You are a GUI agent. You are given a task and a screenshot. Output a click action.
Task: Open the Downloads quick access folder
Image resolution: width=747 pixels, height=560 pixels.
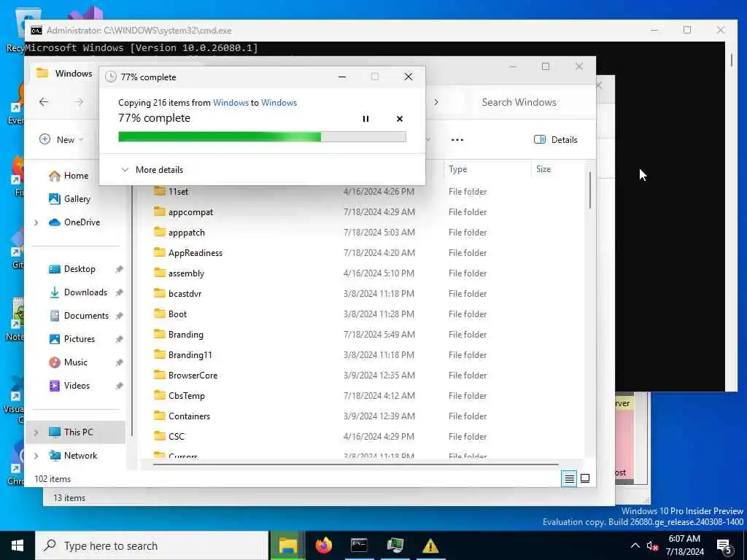(79, 292)
